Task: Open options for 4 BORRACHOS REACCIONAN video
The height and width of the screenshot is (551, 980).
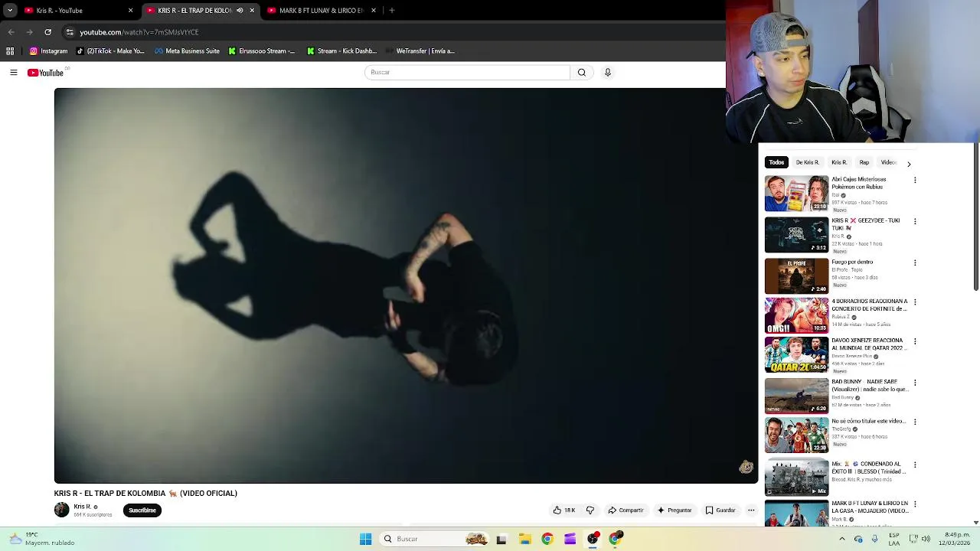Action: 915,302
